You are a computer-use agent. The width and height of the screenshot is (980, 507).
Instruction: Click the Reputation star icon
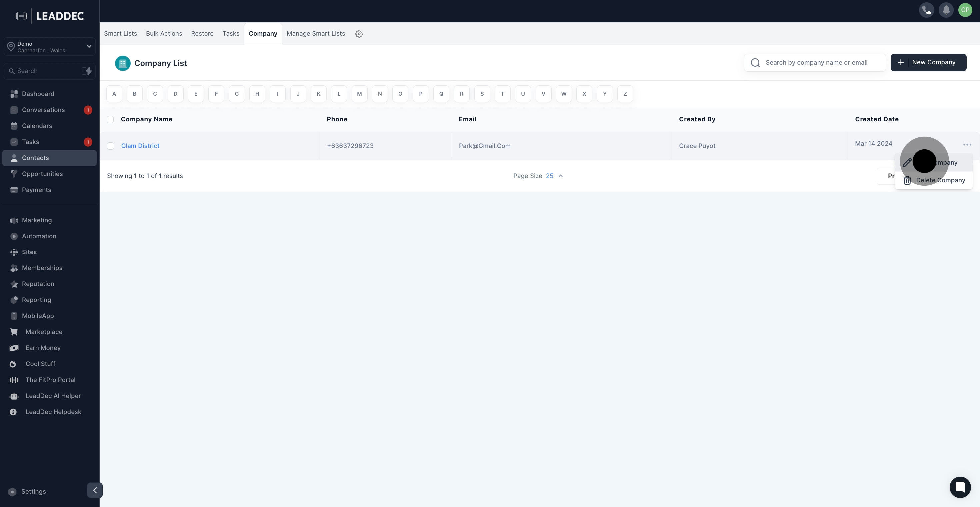[x=14, y=284]
